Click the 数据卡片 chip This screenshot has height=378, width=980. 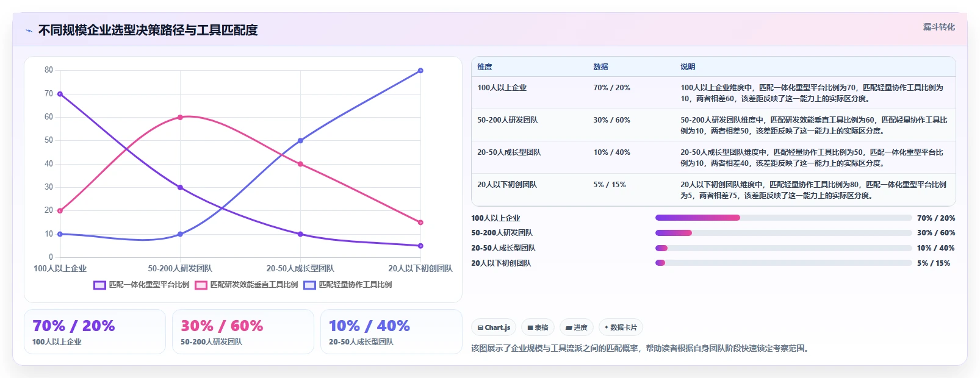tap(621, 327)
